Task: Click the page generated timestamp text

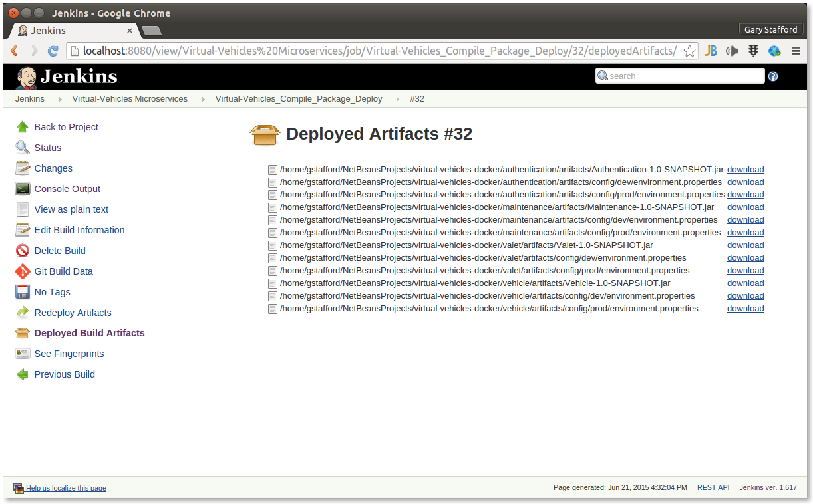Action: click(x=620, y=488)
